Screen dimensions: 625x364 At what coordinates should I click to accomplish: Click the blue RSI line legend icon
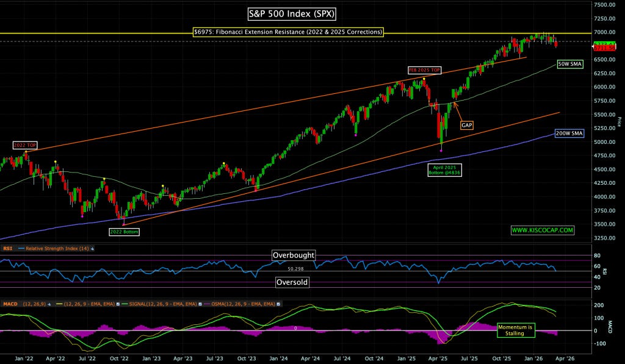pyautogui.click(x=21, y=248)
